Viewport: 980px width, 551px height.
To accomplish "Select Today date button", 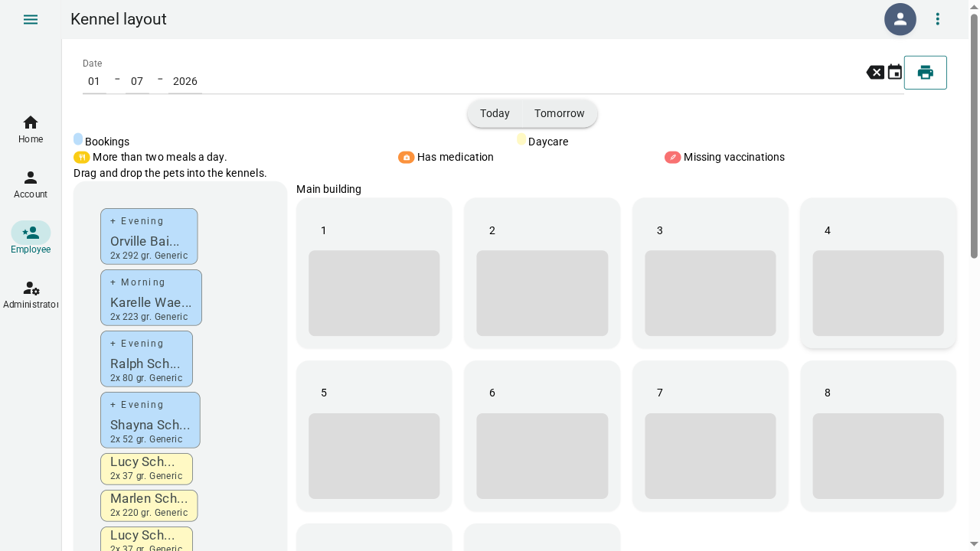I will pos(495,113).
